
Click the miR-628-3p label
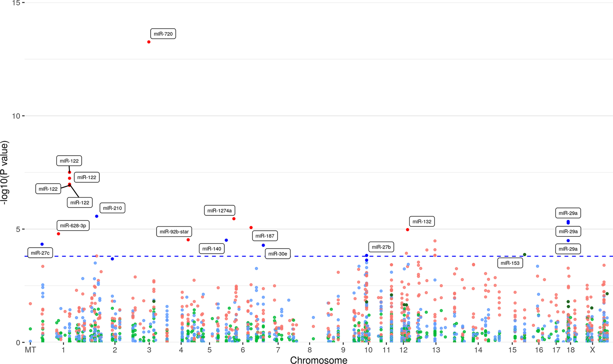point(73,225)
